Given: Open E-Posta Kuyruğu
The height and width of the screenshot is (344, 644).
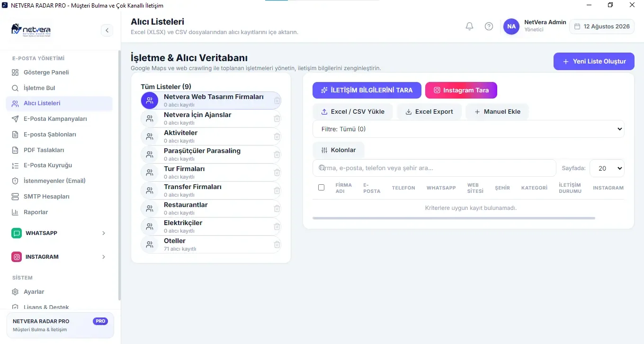Looking at the screenshot, I should 59,165.
